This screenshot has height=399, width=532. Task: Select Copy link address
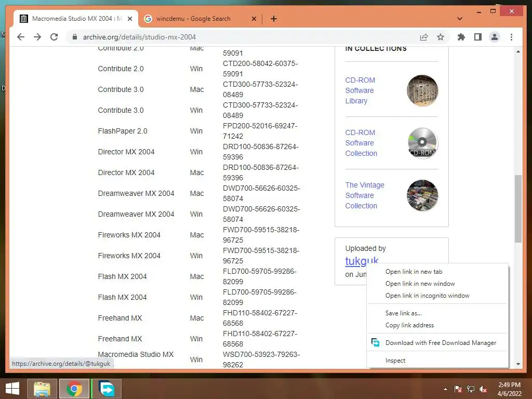(409, 325)
